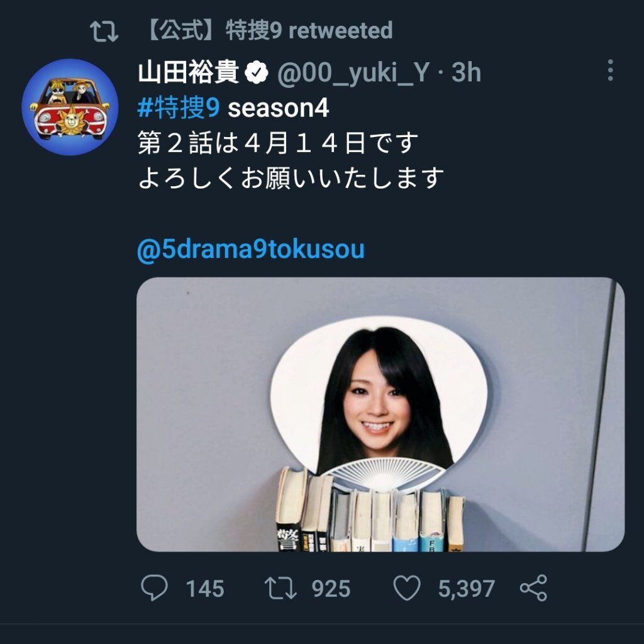Open the car cartoon profile avatar
The width and height of the screenshot is (644, 644).
tap(70, 107)
